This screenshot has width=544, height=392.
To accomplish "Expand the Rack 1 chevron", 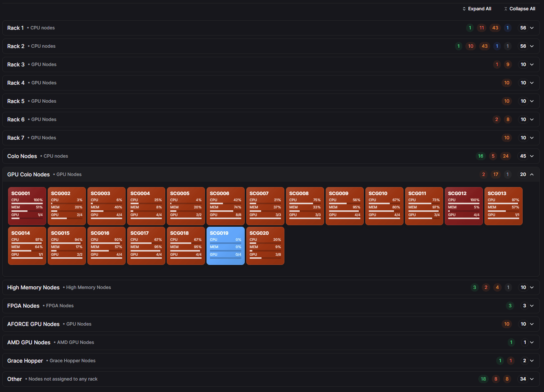I will point(532,28).
